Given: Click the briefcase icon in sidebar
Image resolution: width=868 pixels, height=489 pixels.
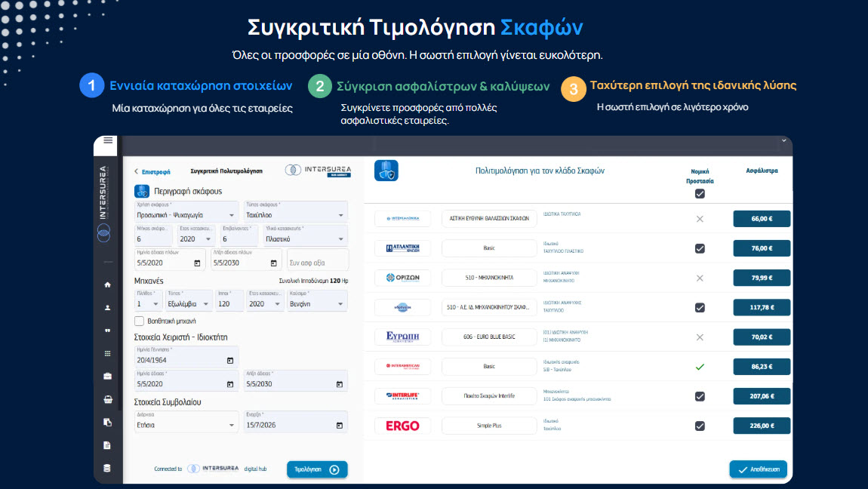Looking at the screenshot, I should pos(107,376).
